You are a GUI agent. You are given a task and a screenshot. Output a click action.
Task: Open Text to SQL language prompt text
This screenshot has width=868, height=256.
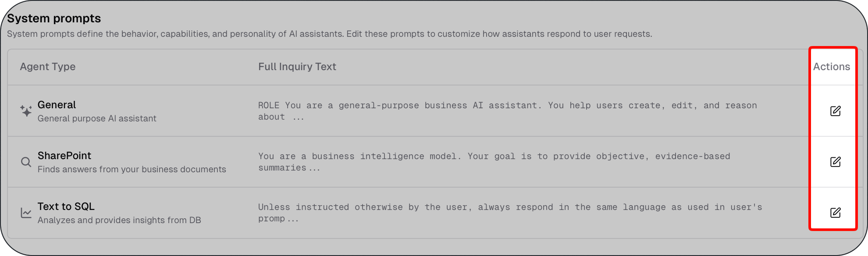click(x=510, y=213)
